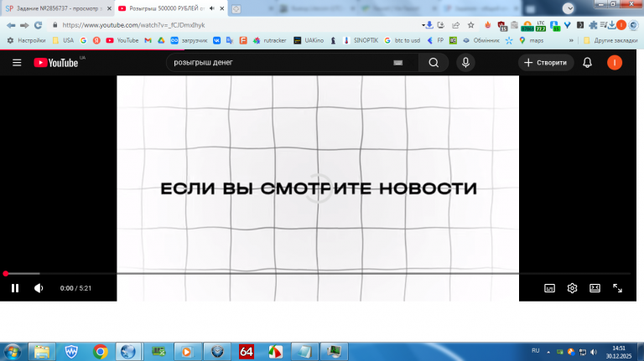
Task: Open the tab search chevron dropdown
Action: [568, 8]
